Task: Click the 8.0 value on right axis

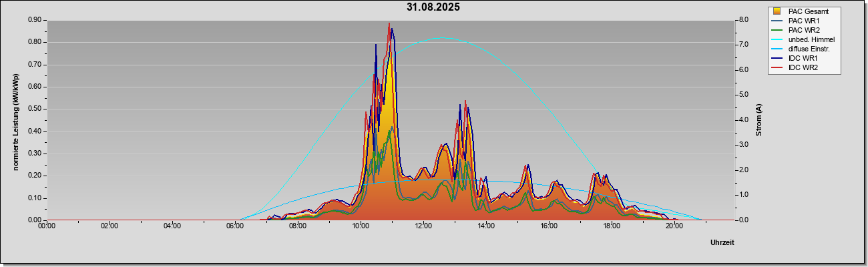Action: [x=744, y=20]
